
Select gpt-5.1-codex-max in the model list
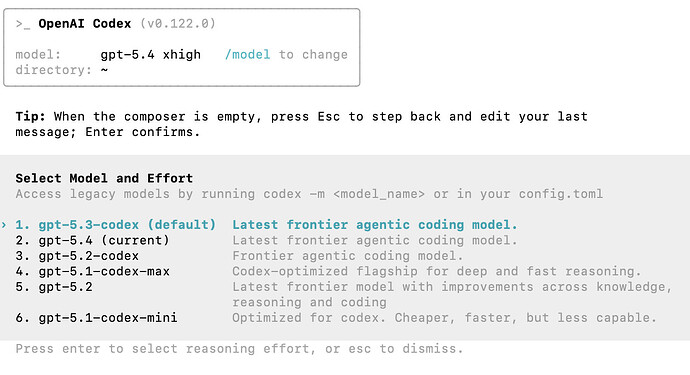[x=93, y=271]
